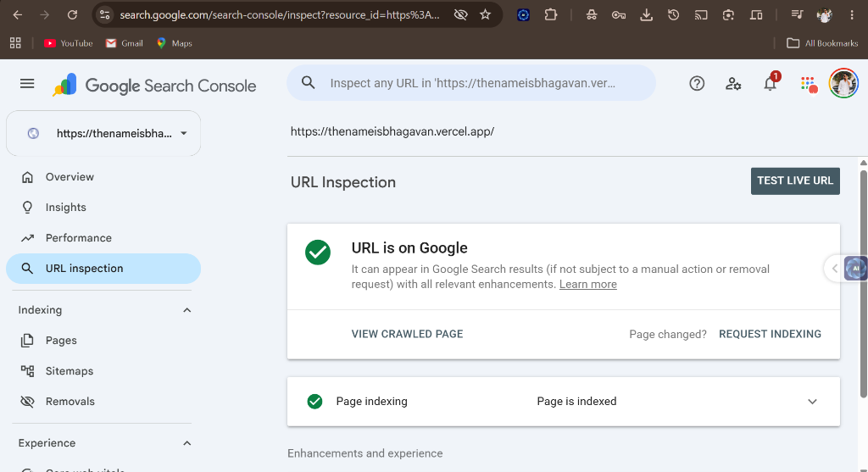Click the Page is indexed status text
Image resolution: width=868 pixels, height=472 pixels.
(x=576, y=402)
